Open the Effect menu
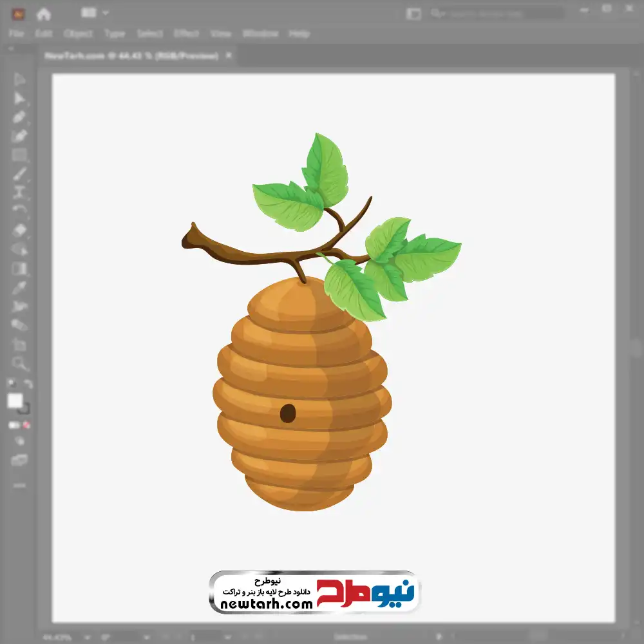Screen dimensions: 644x644 (x=187, y=33)
